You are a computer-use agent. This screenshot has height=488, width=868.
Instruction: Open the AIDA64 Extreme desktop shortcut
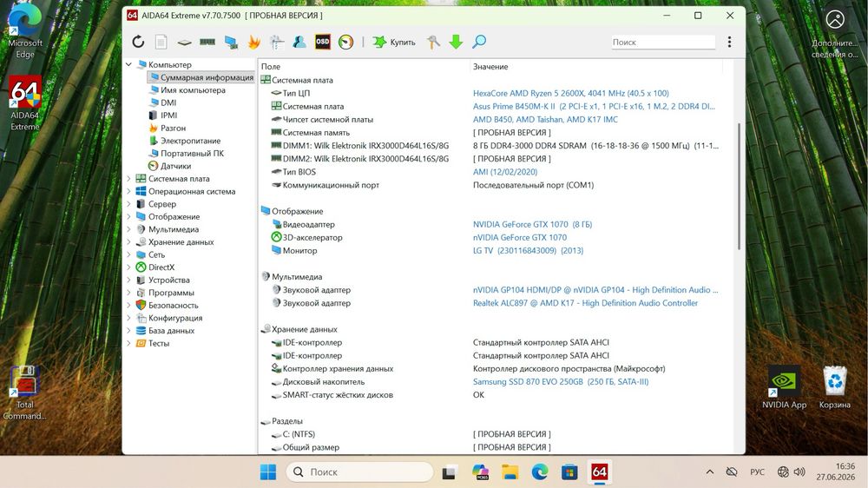click(25, 103)
